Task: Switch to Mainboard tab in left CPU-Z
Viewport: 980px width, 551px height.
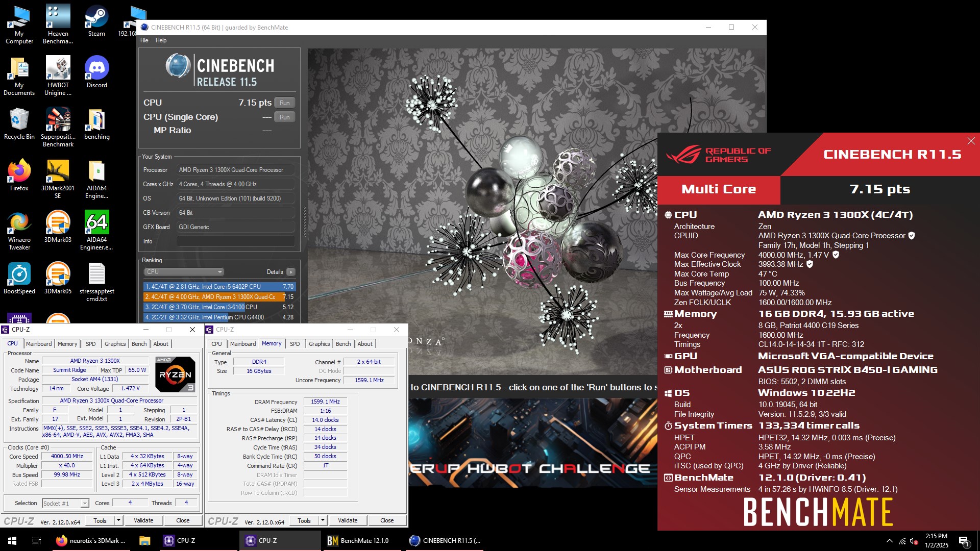Action: pyautogui.click(x=39, y=344)
